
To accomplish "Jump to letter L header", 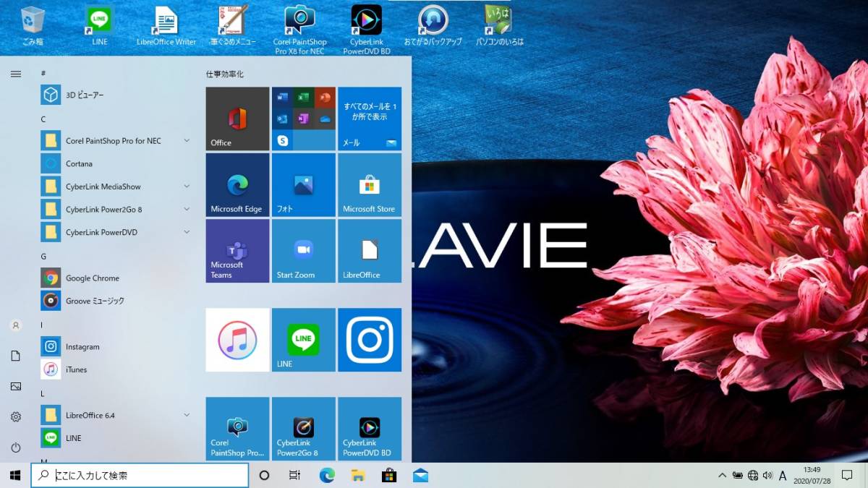I will (43, 393).
